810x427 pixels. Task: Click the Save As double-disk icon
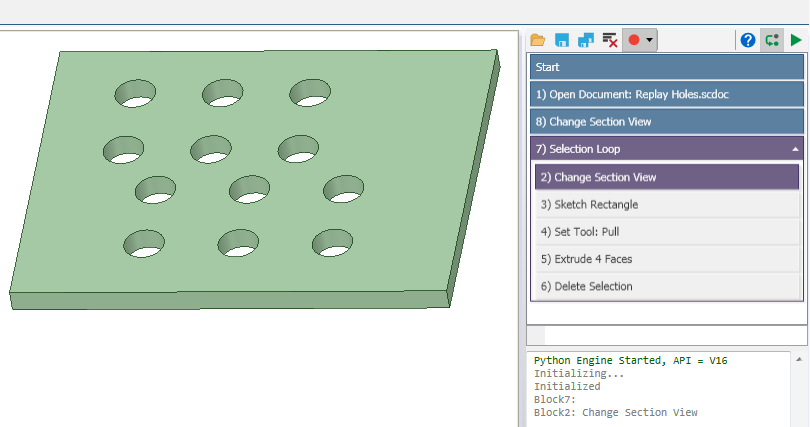tap(585, 40)
